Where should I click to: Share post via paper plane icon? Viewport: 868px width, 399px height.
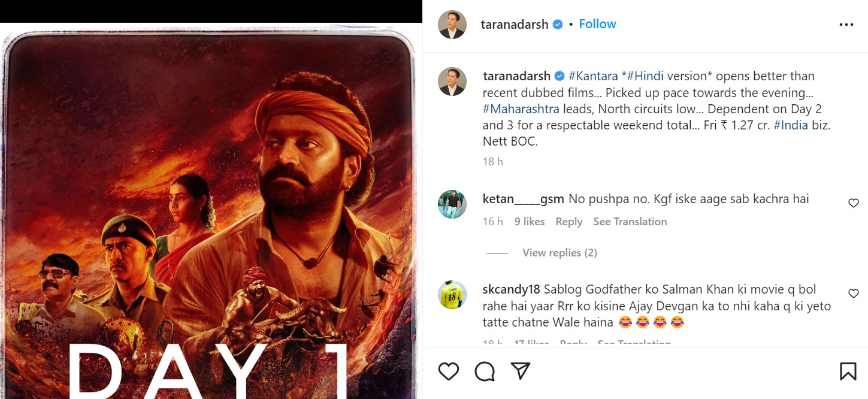point(521,371)
